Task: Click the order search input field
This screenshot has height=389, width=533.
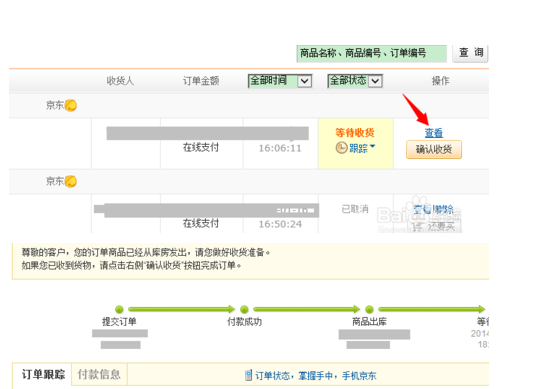Action: (372, 53)
